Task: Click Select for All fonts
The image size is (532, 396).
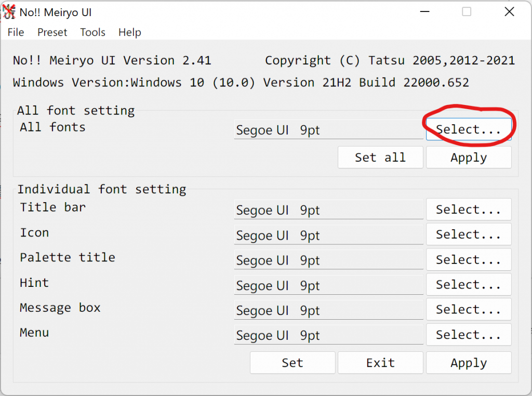Action: (x=469, y=129)
